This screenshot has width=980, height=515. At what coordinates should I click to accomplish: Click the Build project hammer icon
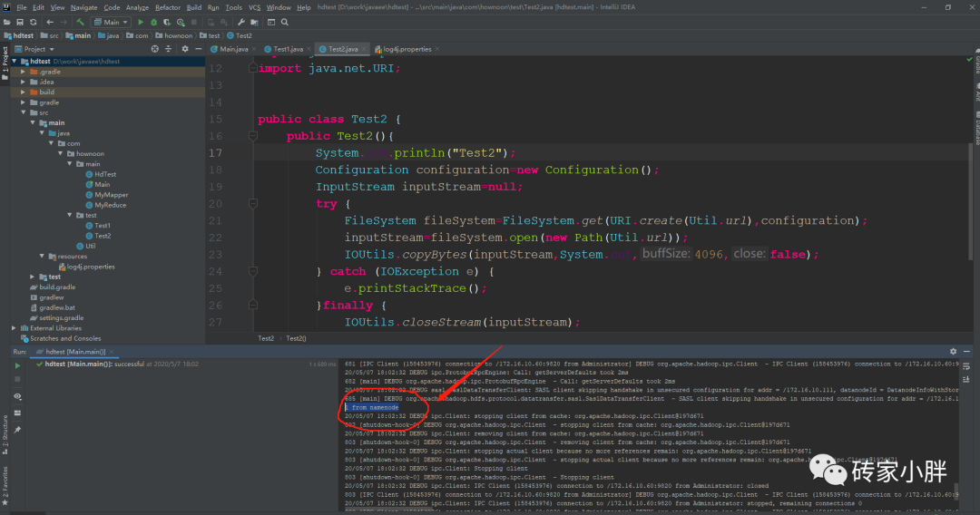(x=81, y=22)
